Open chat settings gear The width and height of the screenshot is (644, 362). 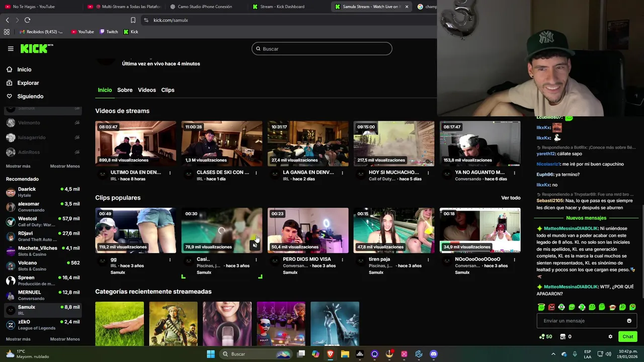pos(610,336)
